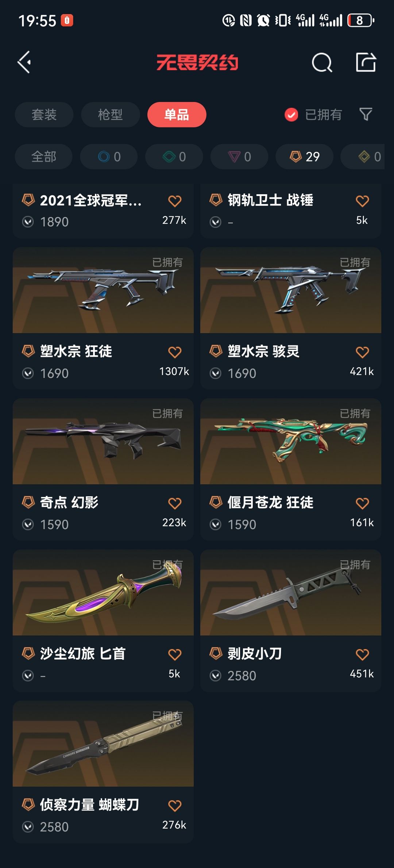Screen dimensions: 394x868
Task: Tap the share icon in header
Action: pos(366,62)
